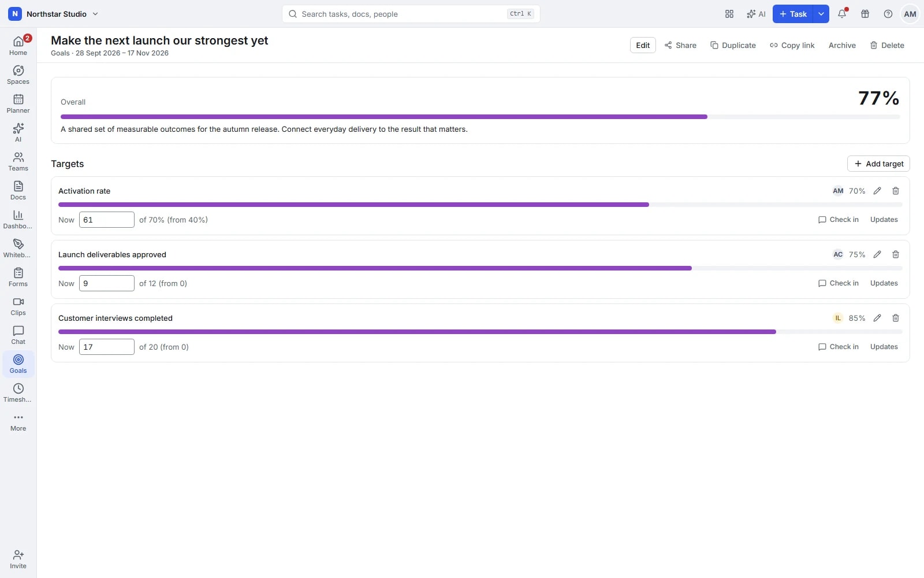Share this goal
Viewport: 924px width, 578px height.
click(x=680, y=45)
